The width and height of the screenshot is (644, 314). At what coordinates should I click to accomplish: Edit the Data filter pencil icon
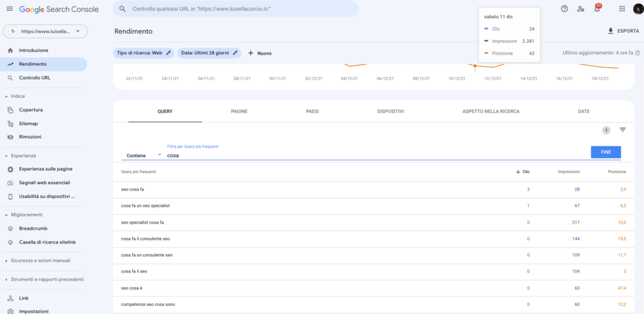coord(235,53)
